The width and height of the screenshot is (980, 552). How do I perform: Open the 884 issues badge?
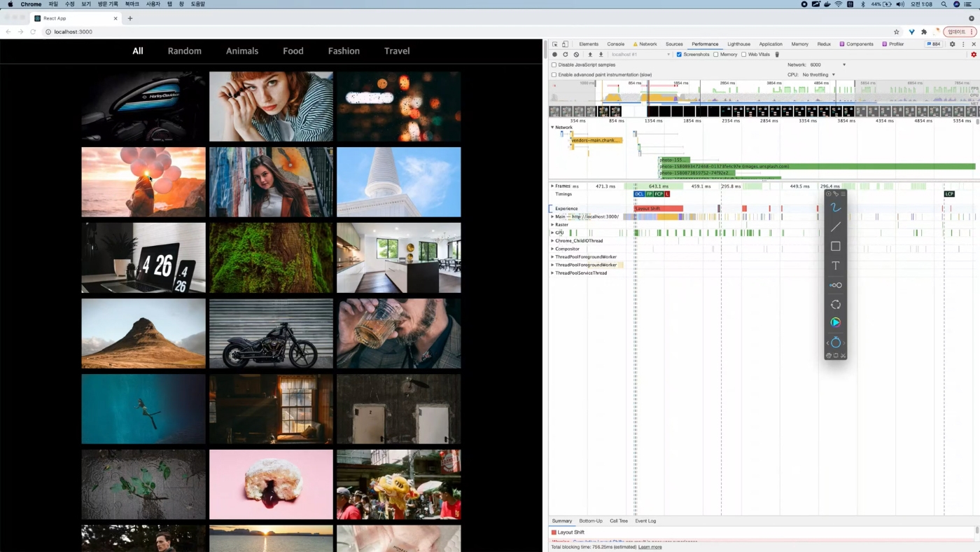point(933,44)
